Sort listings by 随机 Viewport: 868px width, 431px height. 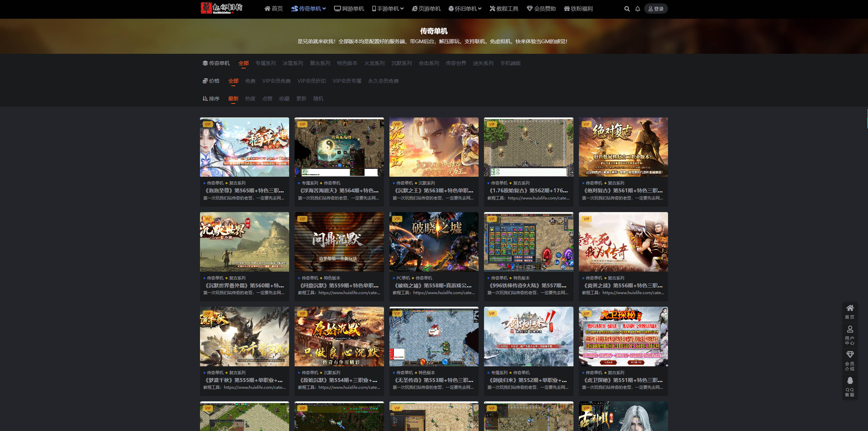tap(318, 99)
